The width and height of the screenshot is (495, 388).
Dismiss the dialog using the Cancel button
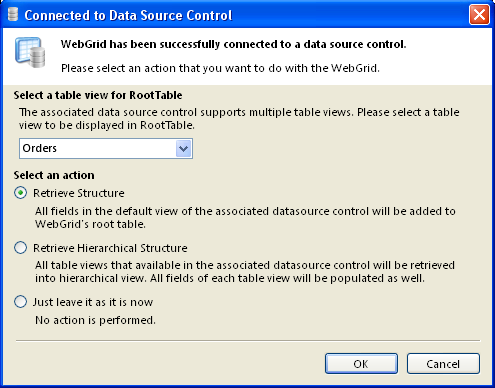[443, 364]
